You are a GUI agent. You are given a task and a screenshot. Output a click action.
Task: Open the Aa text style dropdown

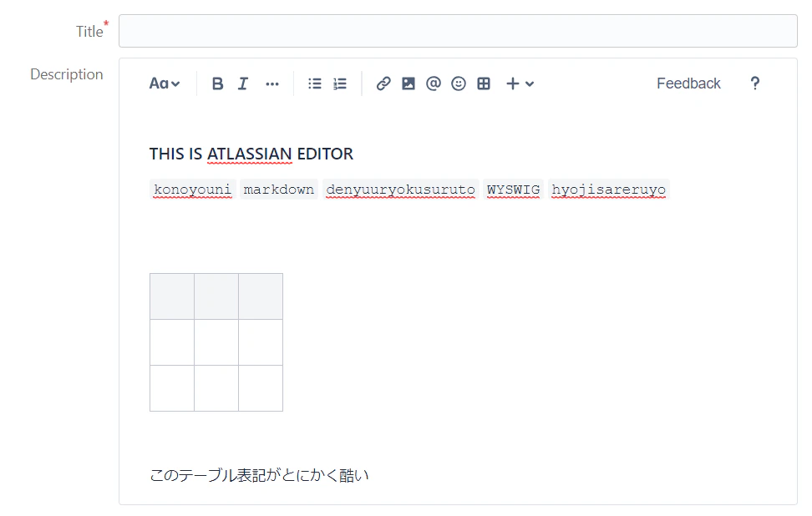(x=165, y=83)
